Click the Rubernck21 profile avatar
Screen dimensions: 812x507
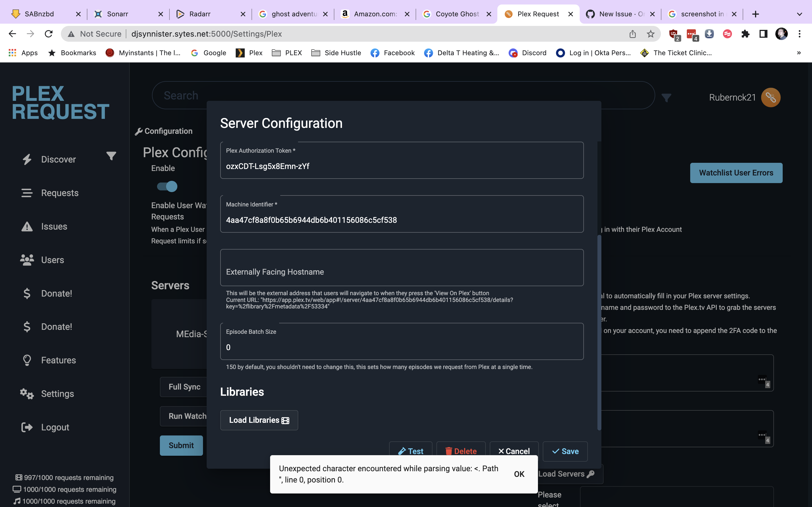[770, 97]
